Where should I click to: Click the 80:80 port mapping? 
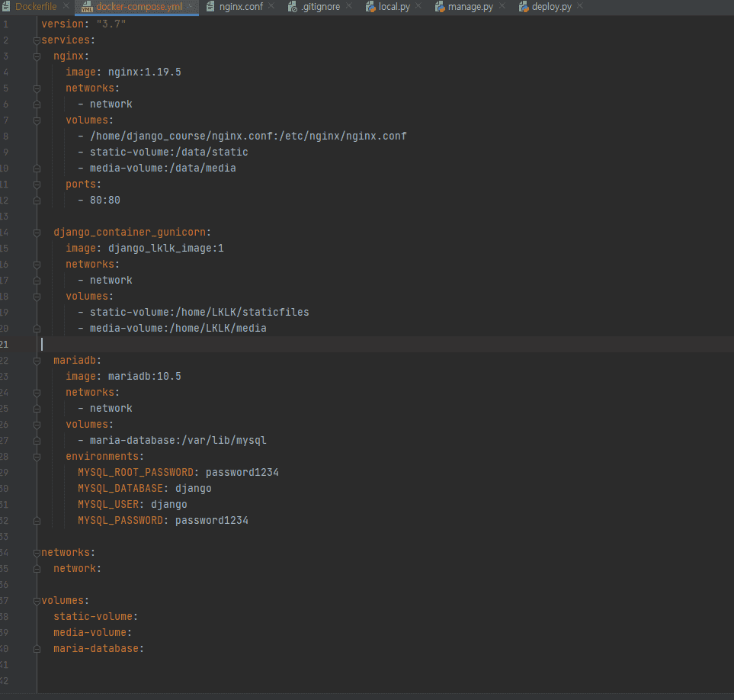pos(105,201)
